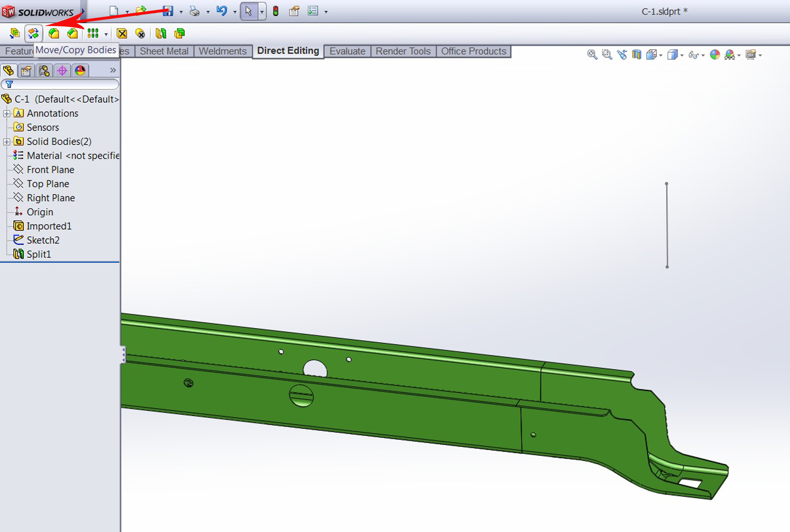Open the Evaluate tab
Viewport: 790px width, 532px height.
[347, 51]
